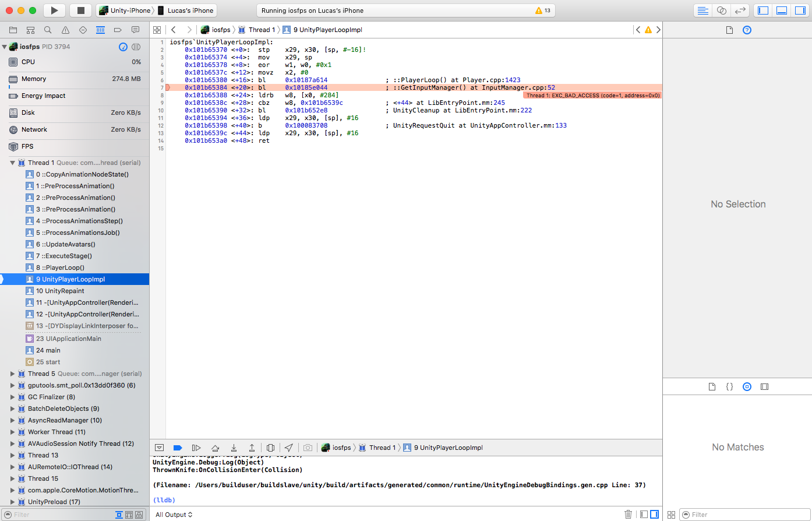Collapse the iosfps PID 3794 process
812x521 pixels.
(4, 47)
